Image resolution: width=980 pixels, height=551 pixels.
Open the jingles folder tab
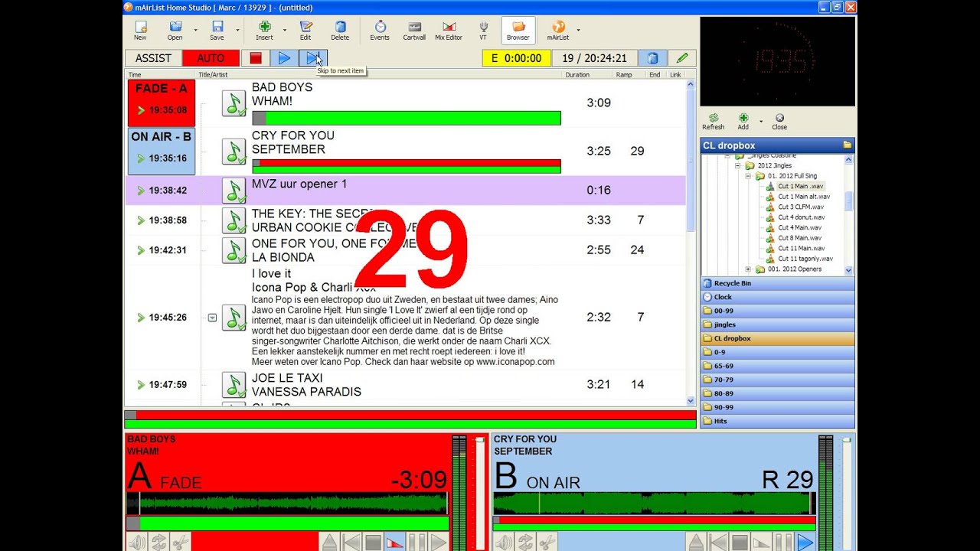[777, 324]
